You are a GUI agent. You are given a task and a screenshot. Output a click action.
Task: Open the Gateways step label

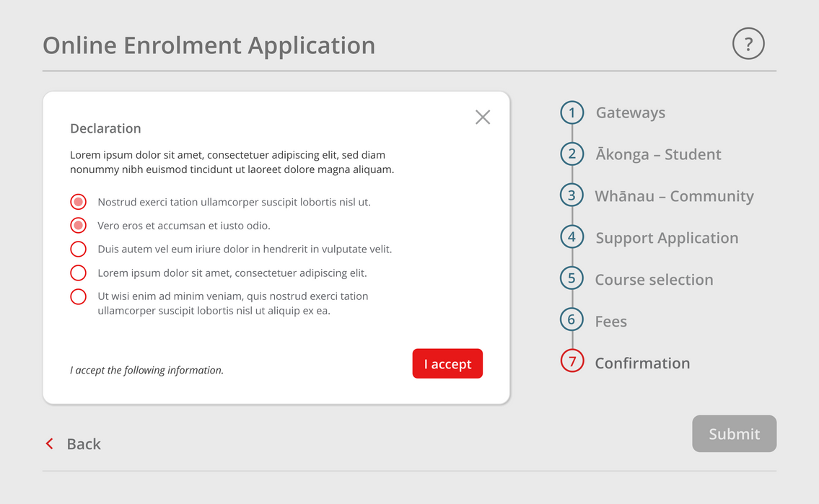(x=631, y=113)
